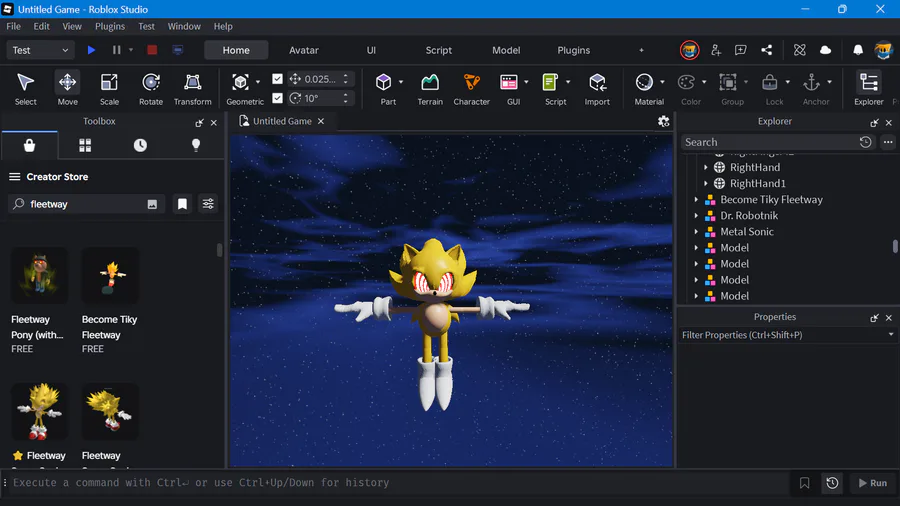The image size is (900, 506).
Task: Toggle the Explorer panel button
Action: point(869,88)
